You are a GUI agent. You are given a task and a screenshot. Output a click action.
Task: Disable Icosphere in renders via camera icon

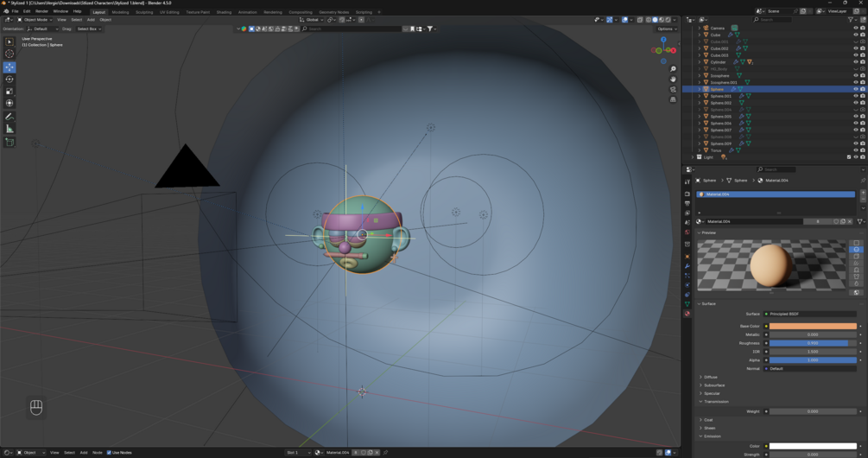[862, 75]
